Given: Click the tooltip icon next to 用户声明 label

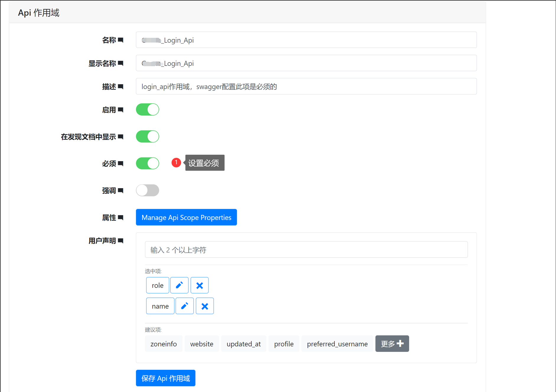Looking at the screenshot, I should (x=121, y=240).
